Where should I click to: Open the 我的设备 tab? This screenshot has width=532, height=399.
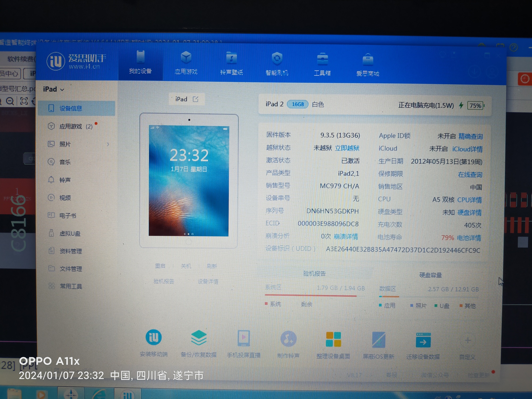click(x=140, y=62)
